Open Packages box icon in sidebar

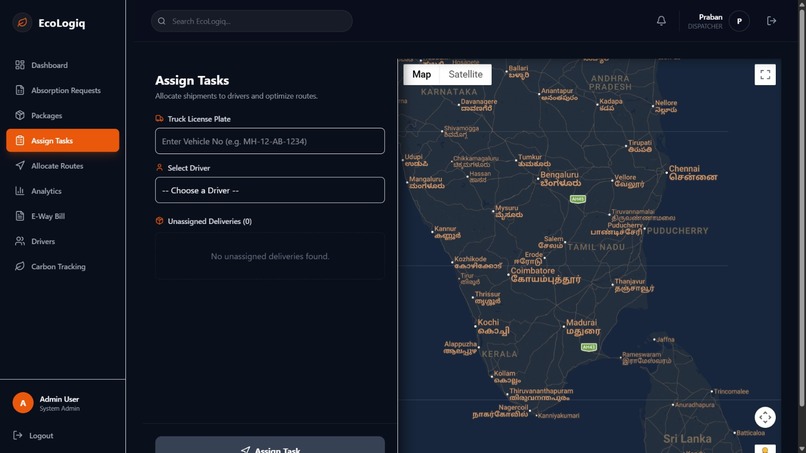20,115
